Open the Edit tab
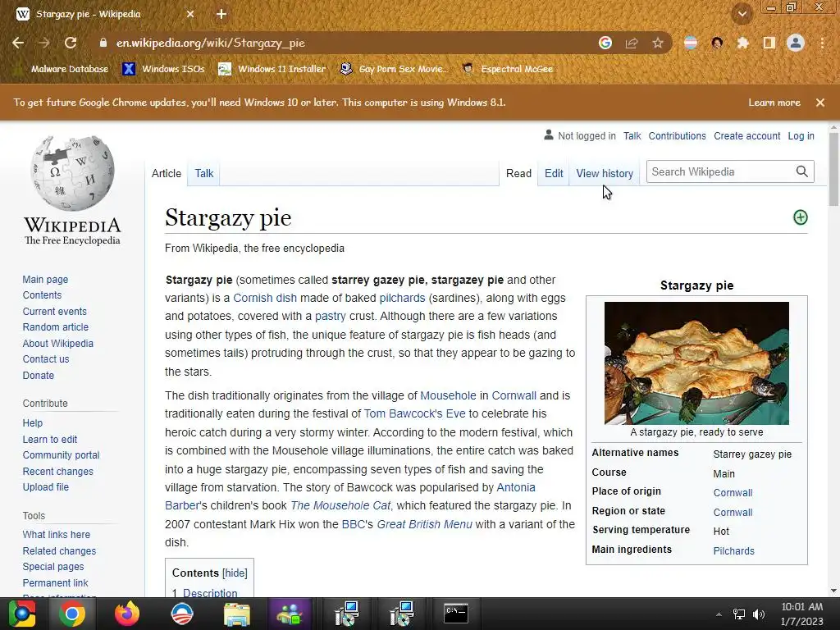This screenshot has width=840, height=630. 554,174
